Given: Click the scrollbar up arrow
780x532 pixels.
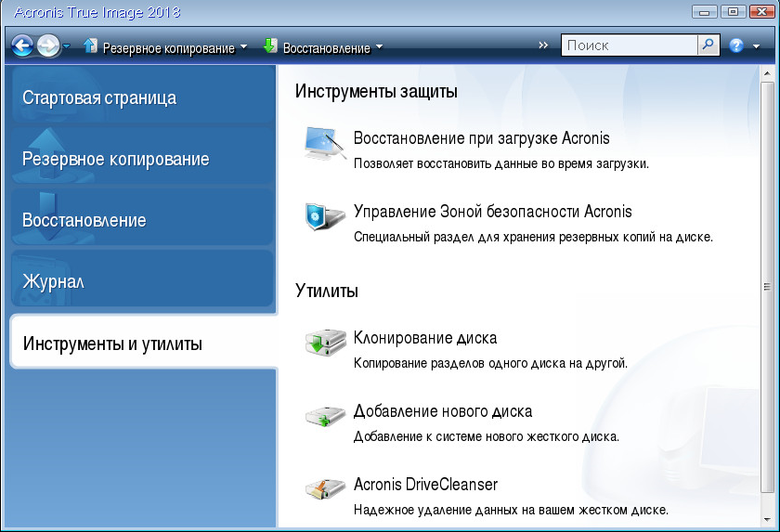Looking at the screenshot, I should pos(767,73).
